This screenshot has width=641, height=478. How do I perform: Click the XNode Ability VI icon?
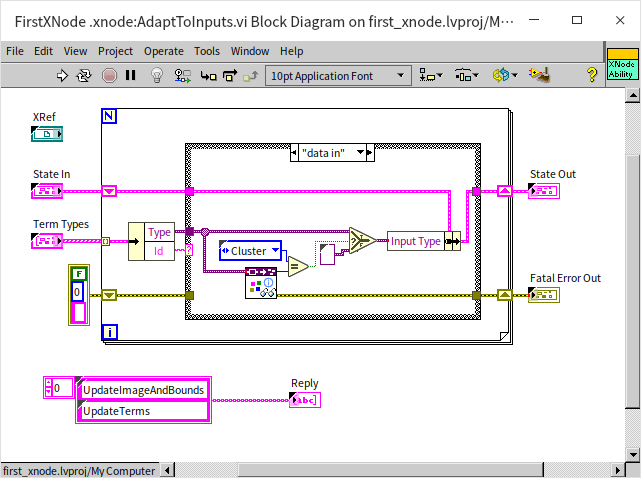[620, 67]
